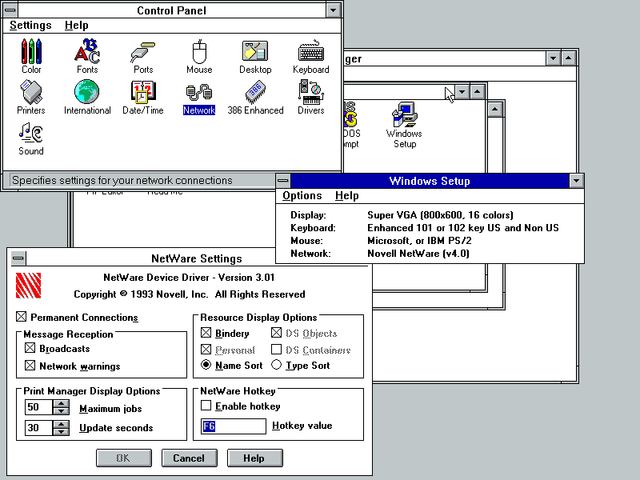Toggle Network warnings checkbox
The height and width of the screenshot is (480, 640).
[30, 365]
